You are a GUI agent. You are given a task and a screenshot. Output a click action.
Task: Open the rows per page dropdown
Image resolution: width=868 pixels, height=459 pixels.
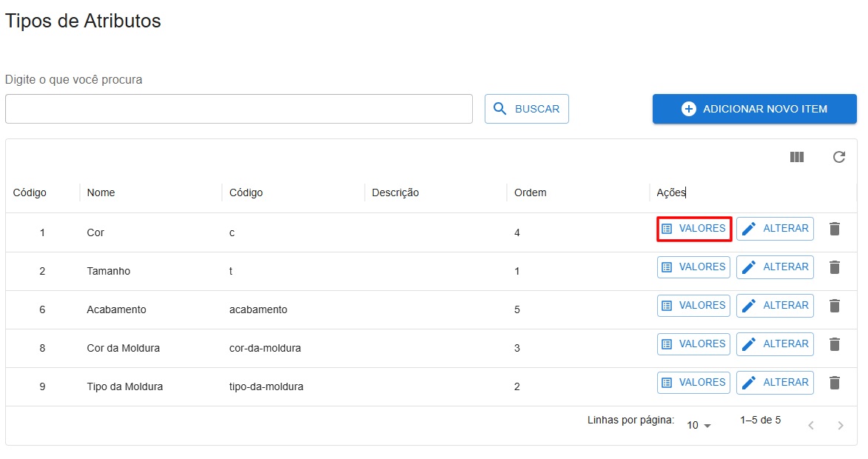699,425
